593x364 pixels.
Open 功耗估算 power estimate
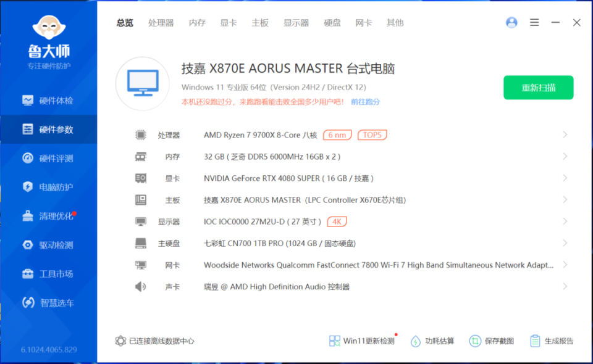coord(432,341)
